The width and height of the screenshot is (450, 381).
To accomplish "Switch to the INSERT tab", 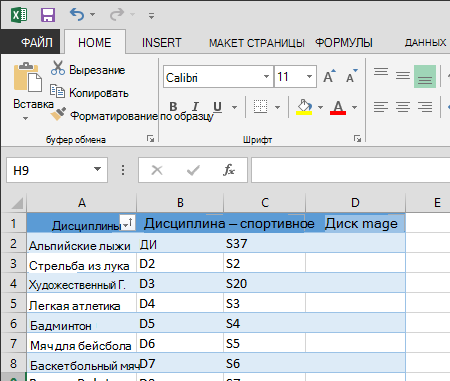I will (162, 43).
